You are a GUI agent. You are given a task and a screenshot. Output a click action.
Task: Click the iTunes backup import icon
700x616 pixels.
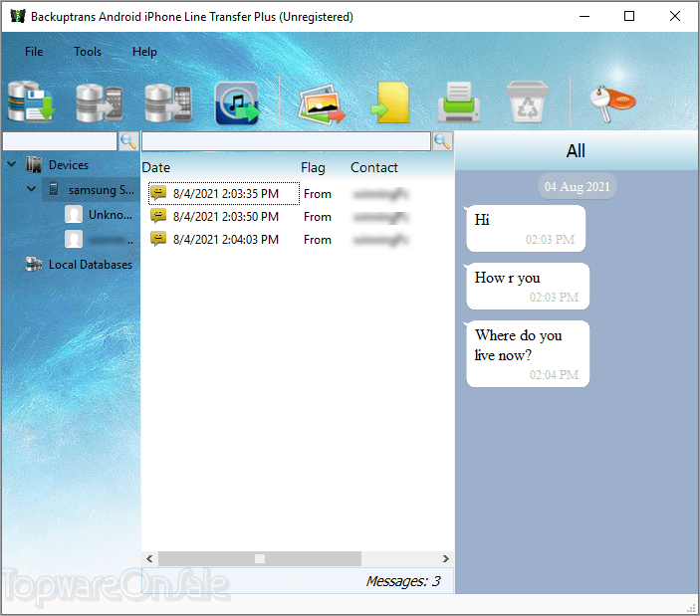pyautogui.click(x=237, y=103)
